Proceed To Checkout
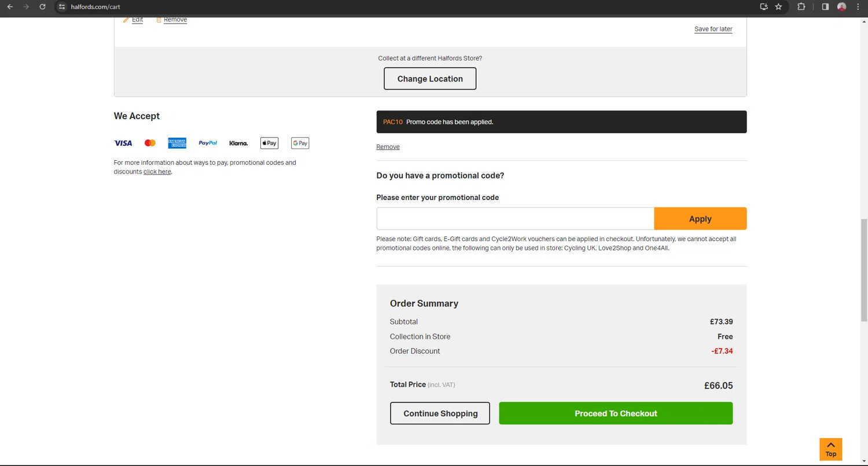The height and width of the screenshot is (466, 868). (x=616, y=413)
